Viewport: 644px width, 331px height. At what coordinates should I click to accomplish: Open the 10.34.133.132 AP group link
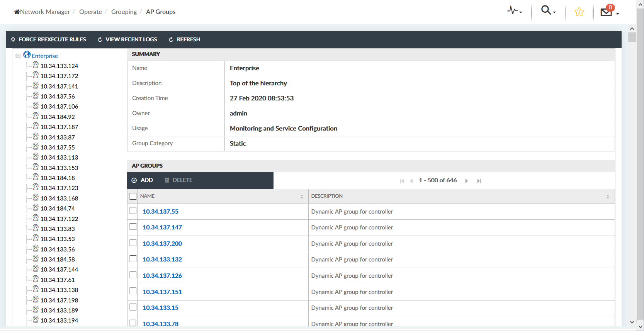pos(162,260)
